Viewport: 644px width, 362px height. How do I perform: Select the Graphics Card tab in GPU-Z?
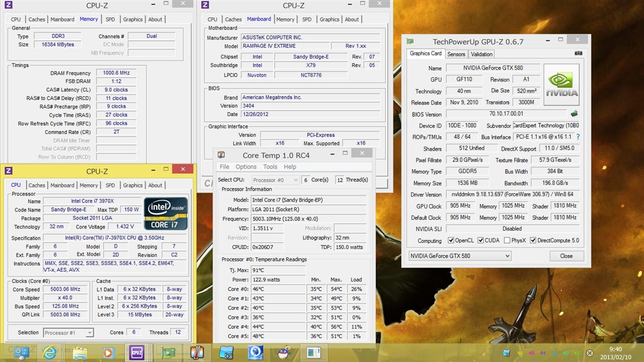pyautogui.click(x=426, y=53)
